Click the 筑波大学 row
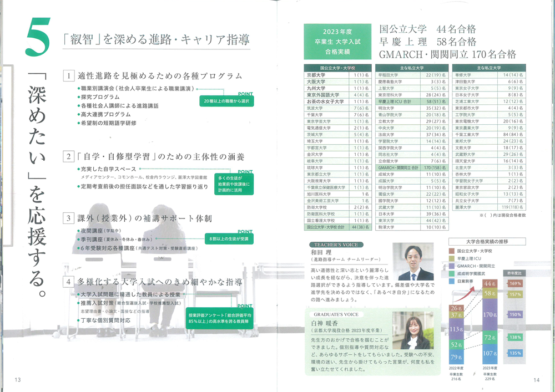This screenshot has width=555, height=392. pos(337,108)
